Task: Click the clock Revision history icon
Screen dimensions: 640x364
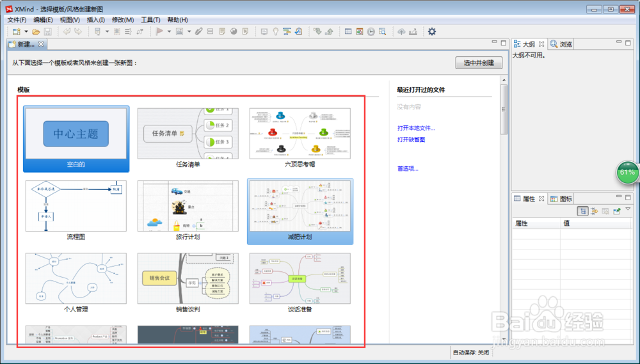Action: coord(371,31)
